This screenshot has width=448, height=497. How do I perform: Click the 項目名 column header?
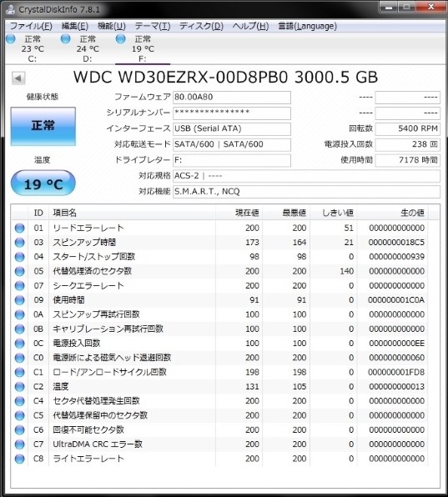click(132, 213)
